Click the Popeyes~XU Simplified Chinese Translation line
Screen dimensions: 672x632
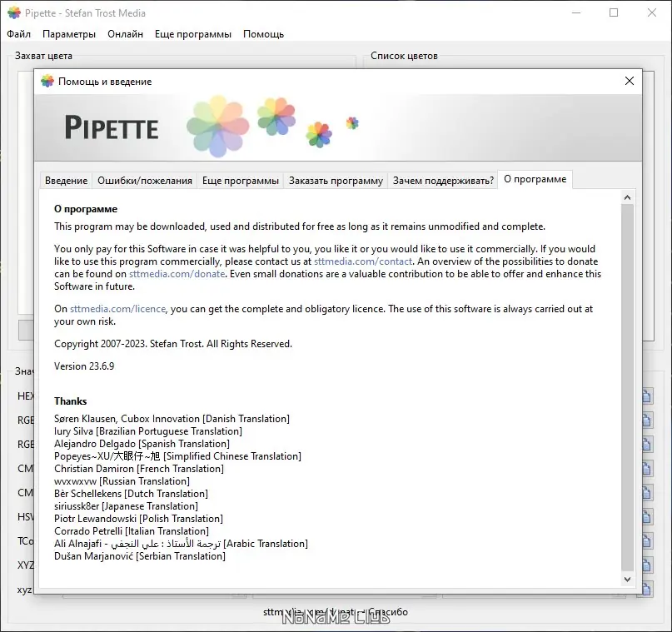tap(178, 456)
